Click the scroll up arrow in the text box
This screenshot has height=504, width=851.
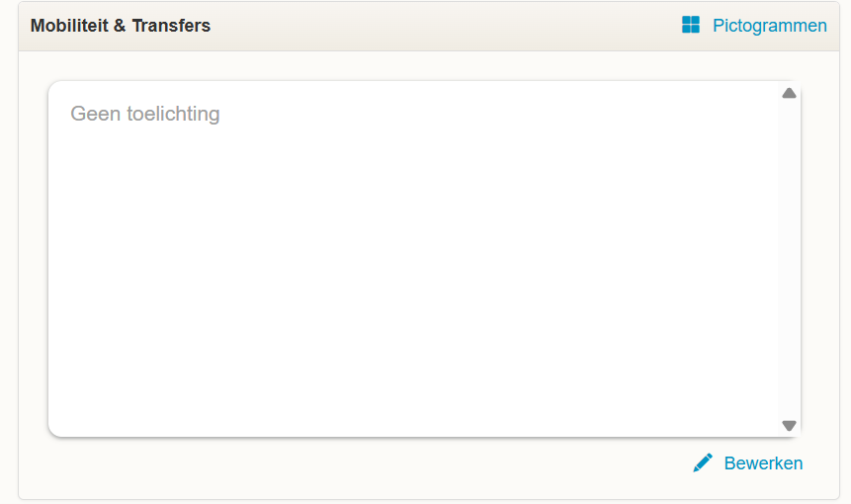(x=789, y=93)
